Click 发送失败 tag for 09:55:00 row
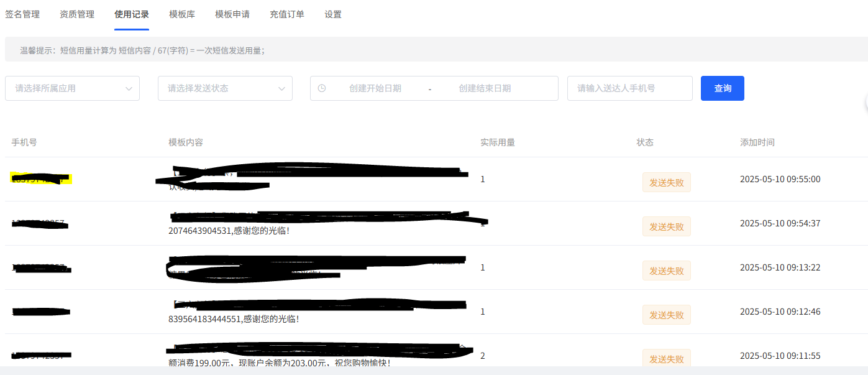This screenshot has height=375, width=868. click(x=667, y=182)
